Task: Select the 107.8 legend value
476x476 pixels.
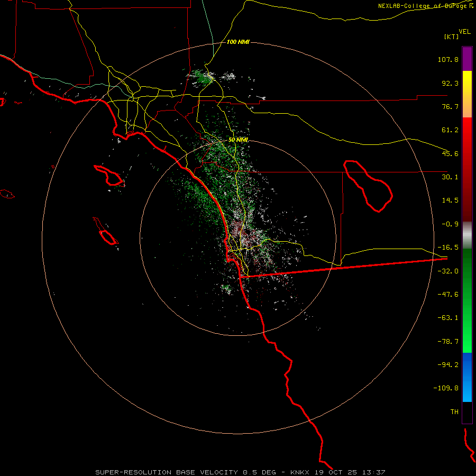Action: [x=448, y=59]
